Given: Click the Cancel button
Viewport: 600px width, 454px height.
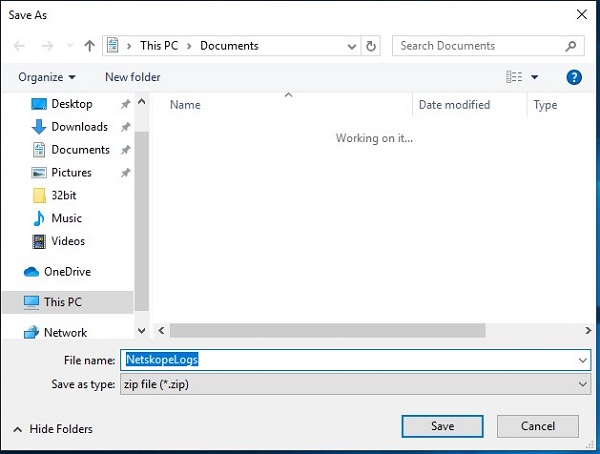Looking at the screenshot, I should tap(538, 426).
